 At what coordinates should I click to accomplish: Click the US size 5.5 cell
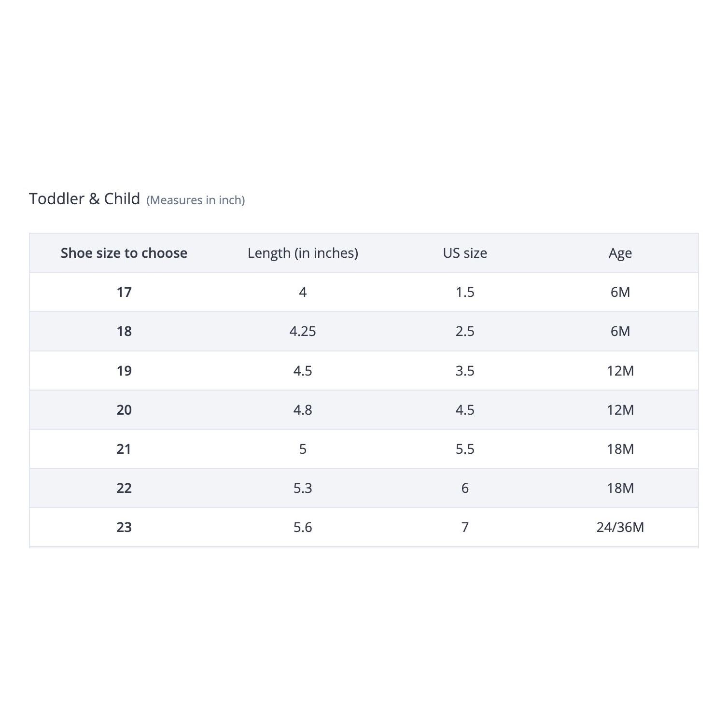pyautogui.click(x=465, y=449)
